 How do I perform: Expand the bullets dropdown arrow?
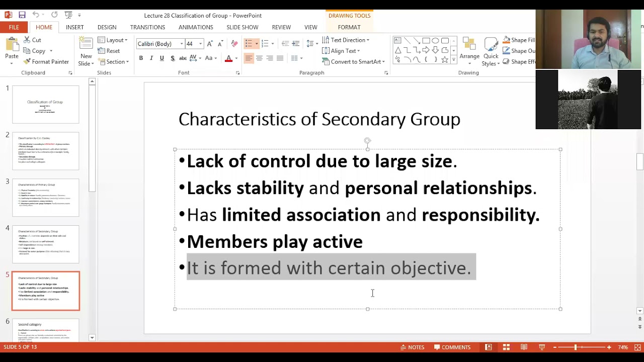257,44
